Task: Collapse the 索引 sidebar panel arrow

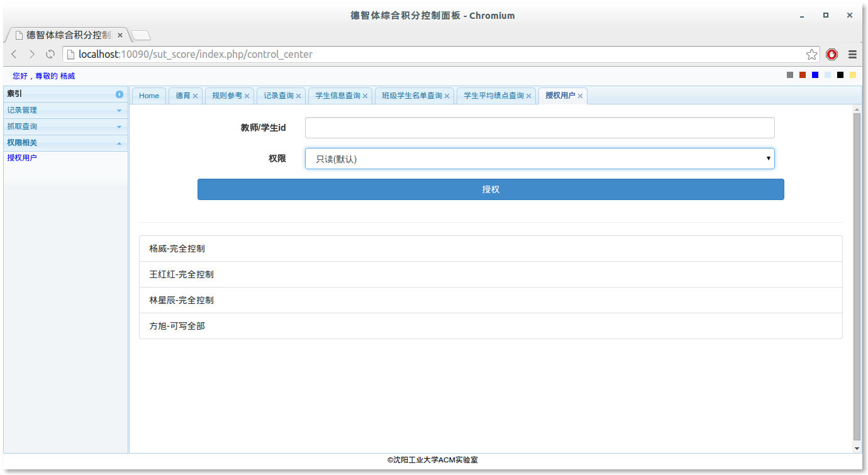Action: (120, 94)
